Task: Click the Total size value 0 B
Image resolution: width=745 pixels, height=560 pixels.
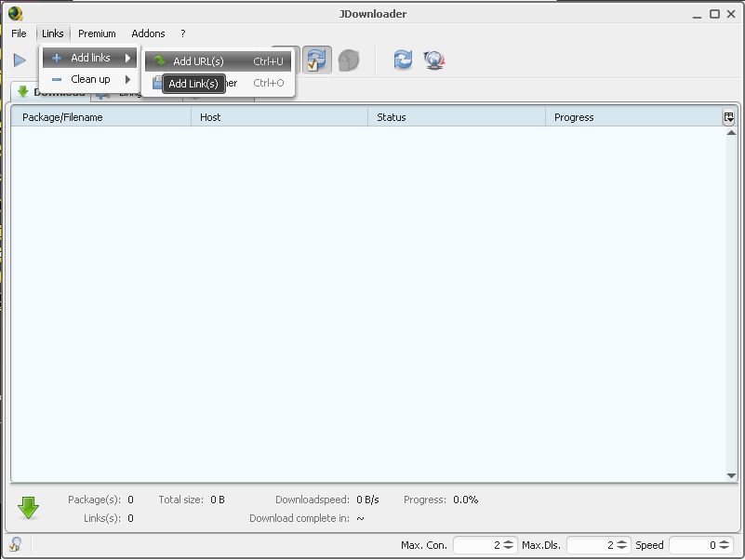Action: point(218,500)
